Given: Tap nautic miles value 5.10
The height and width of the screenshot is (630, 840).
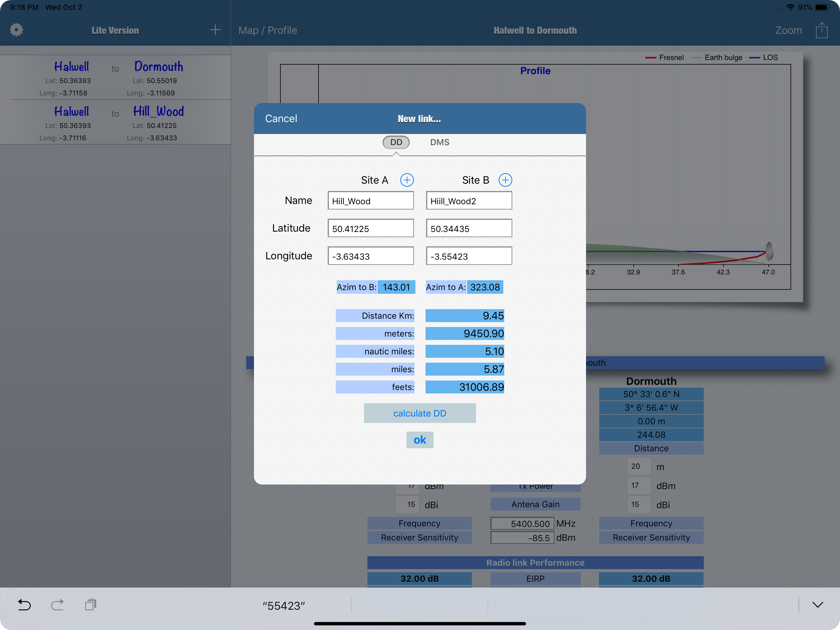Looking at the screenshot, I should point(465,351).
